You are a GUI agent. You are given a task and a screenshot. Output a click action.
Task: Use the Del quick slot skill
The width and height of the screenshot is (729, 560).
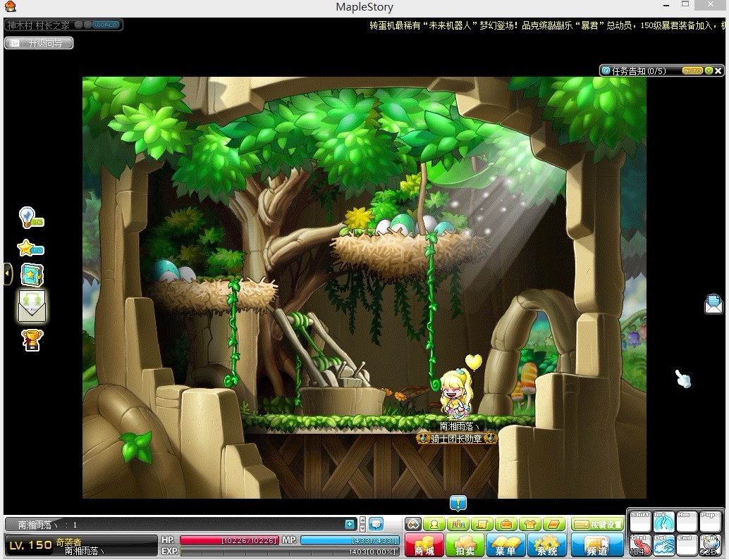[664, 545]
